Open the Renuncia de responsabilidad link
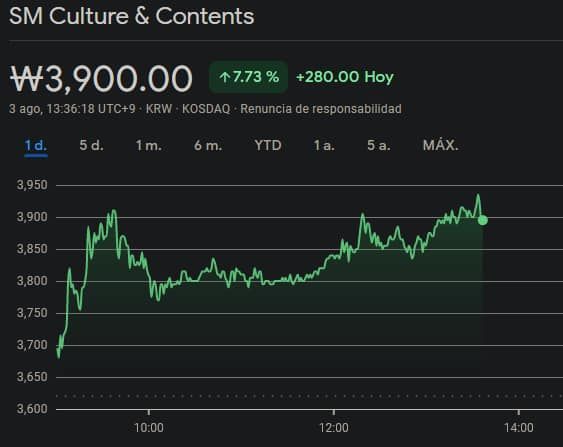This screenshot has width=563, height=447. [321, 109]
